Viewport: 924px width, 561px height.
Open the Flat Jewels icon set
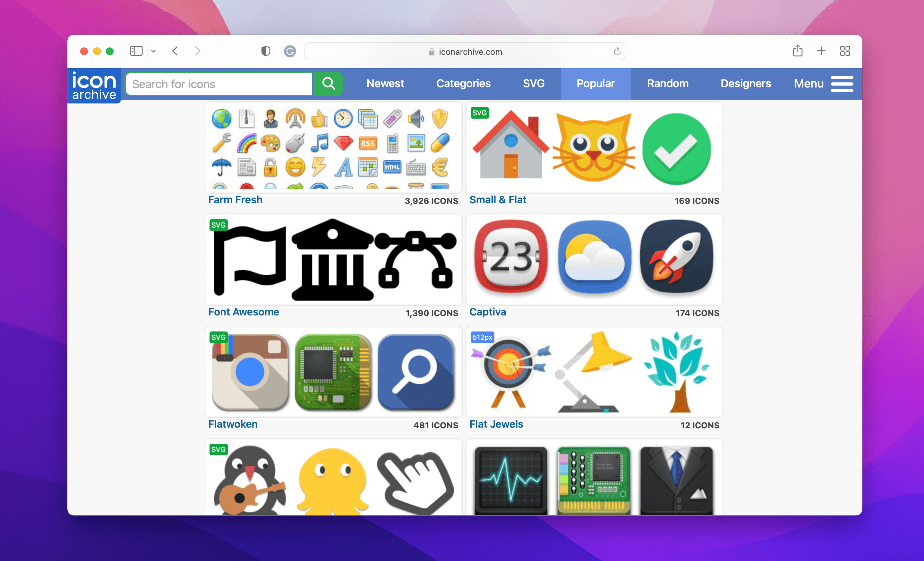[x=496, y=423]
